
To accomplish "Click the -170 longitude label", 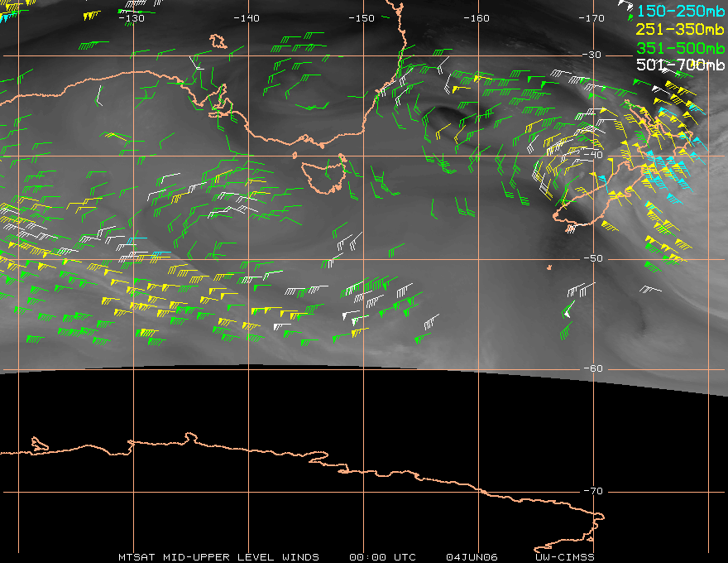I will [x=591, y=18].
